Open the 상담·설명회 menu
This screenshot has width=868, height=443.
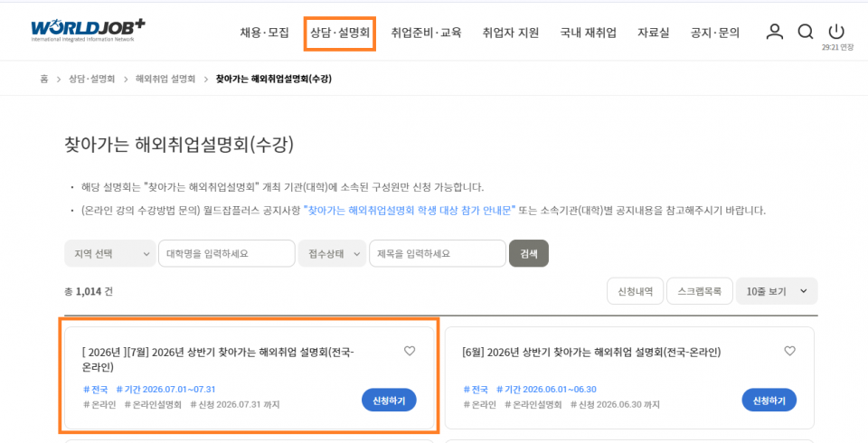[x=340, y=33]
